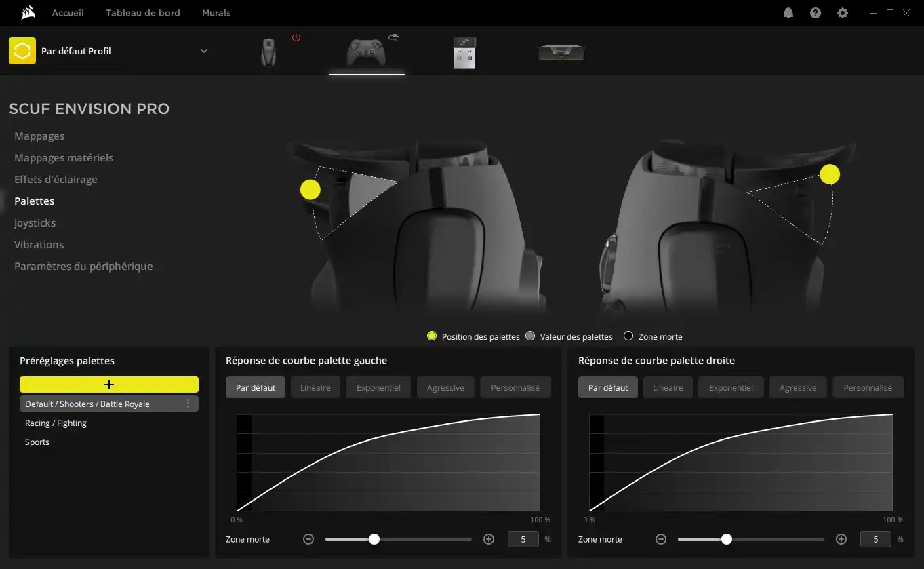Click the Corsair sails logo icon

[x=28, y=12]
